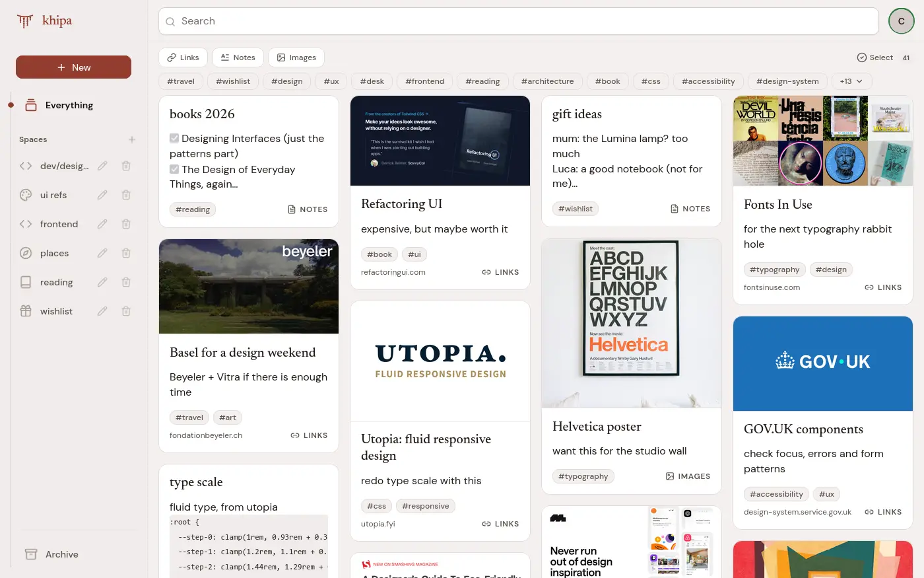Viewport: 924px width, 578px height.
Task: Expand the +13 more tags dropdown
Action: [852, 81]
